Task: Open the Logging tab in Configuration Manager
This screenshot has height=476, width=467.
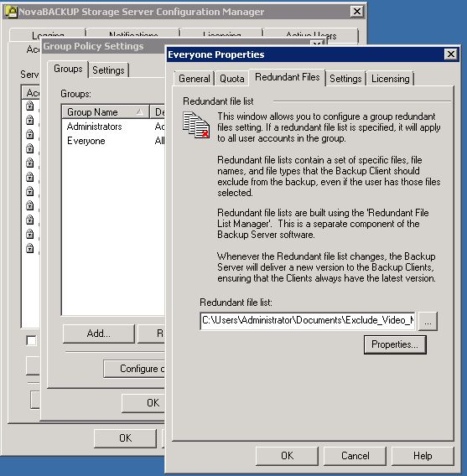Action: click(48, 35)
